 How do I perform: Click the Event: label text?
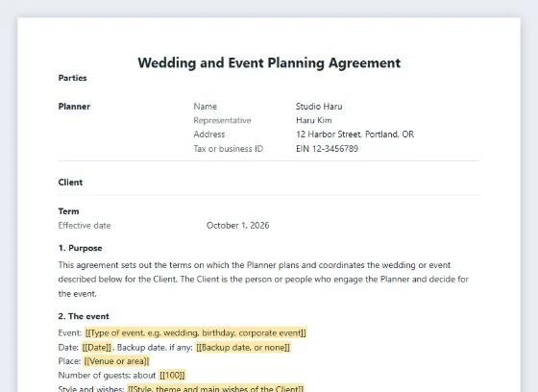pos(70,333)
